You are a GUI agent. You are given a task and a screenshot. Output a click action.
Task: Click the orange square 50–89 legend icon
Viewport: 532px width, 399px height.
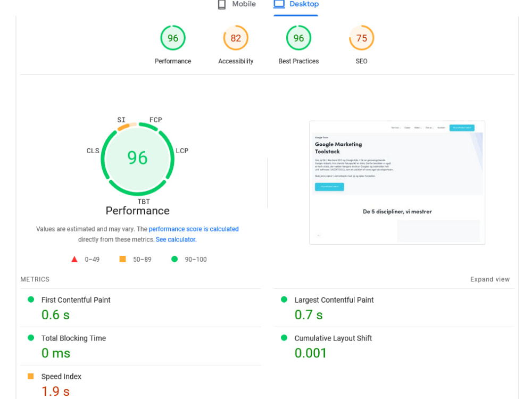pyautogui.click(x=122, y=259)
